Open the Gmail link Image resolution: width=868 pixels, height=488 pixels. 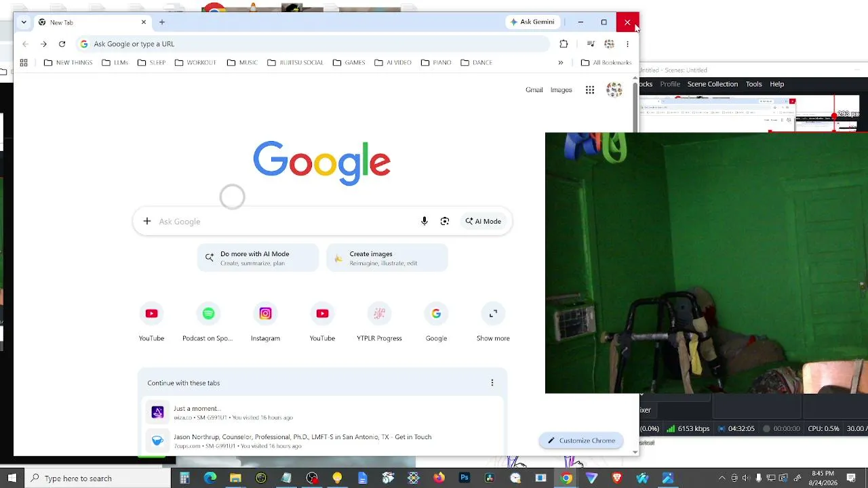click(x=534, y=90)
